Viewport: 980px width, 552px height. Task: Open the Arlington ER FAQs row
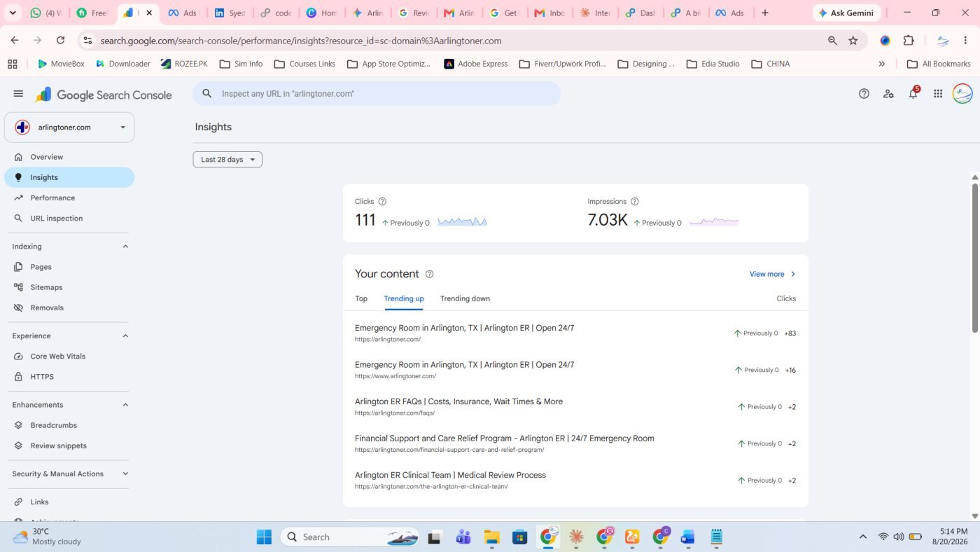(x=575, y=407)
